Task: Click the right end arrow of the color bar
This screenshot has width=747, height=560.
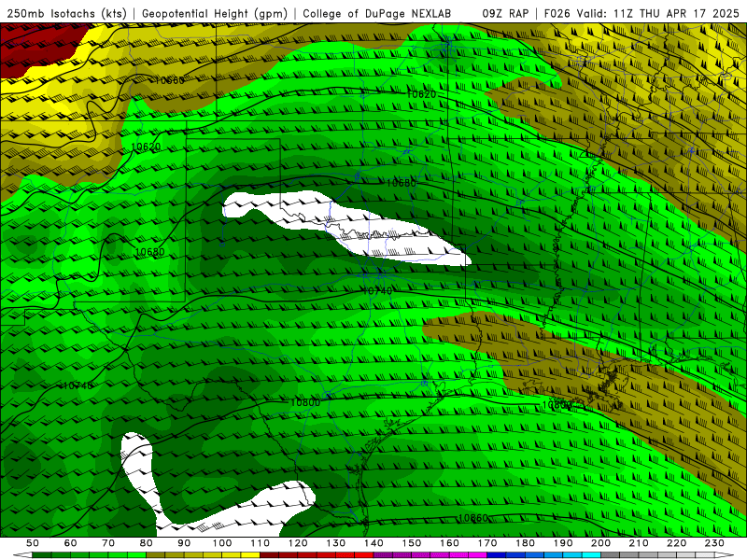Action: pos(724,554)
